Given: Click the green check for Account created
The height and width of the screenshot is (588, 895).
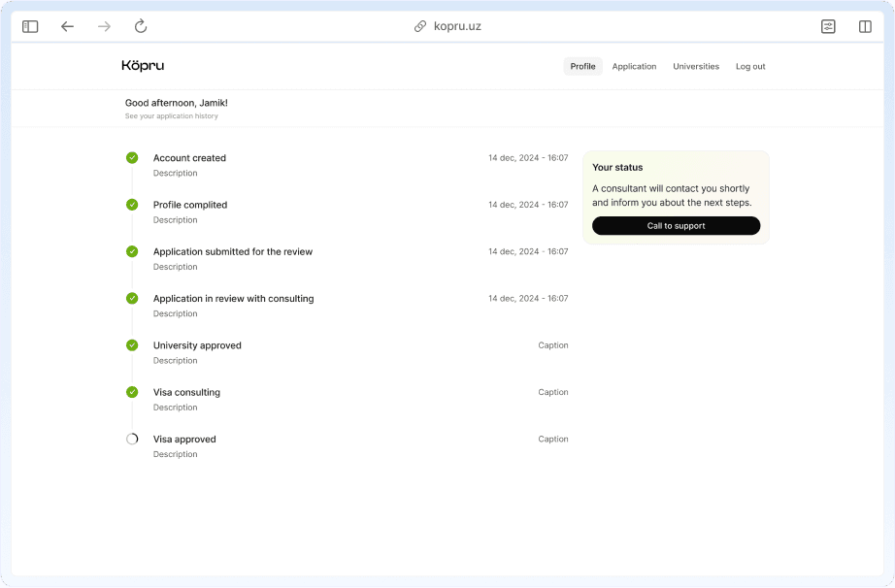Looking at the screenshot, I should click(132, 157).
